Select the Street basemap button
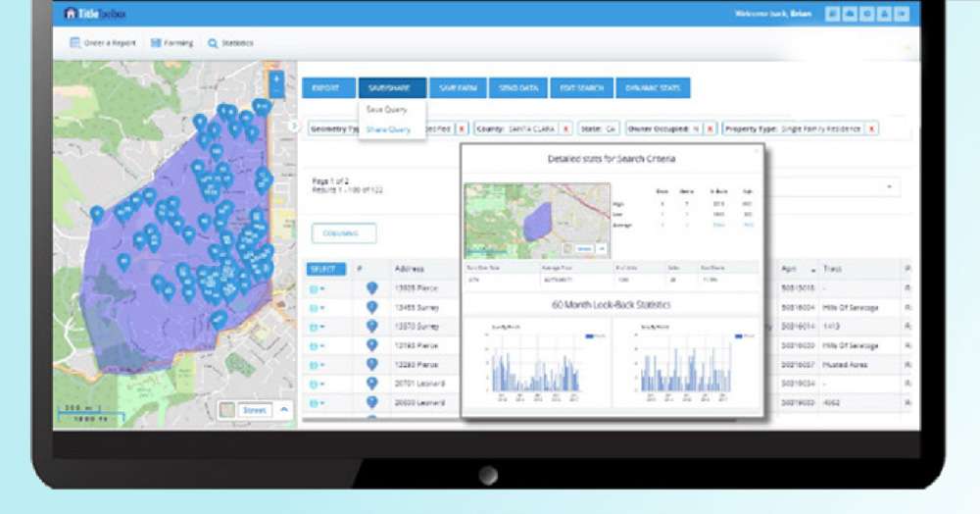 point(255,410)
